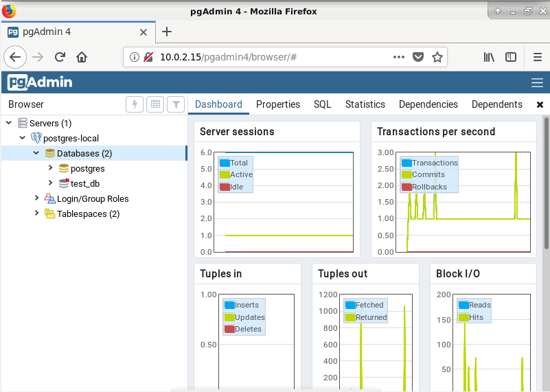This screenshot has height=392, width=550.
Task: Switch to the Properties tab
Action: [277, 104]
